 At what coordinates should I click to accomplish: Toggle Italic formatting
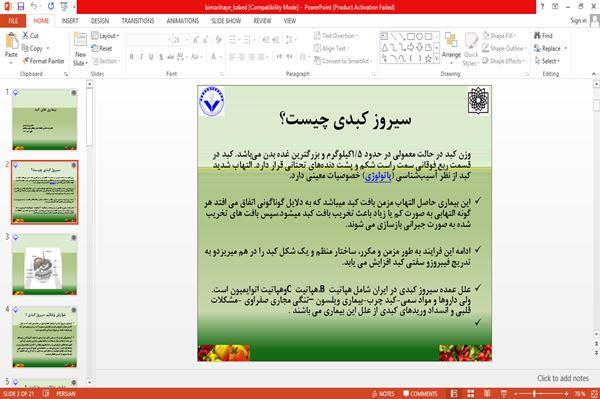point(141,57)
